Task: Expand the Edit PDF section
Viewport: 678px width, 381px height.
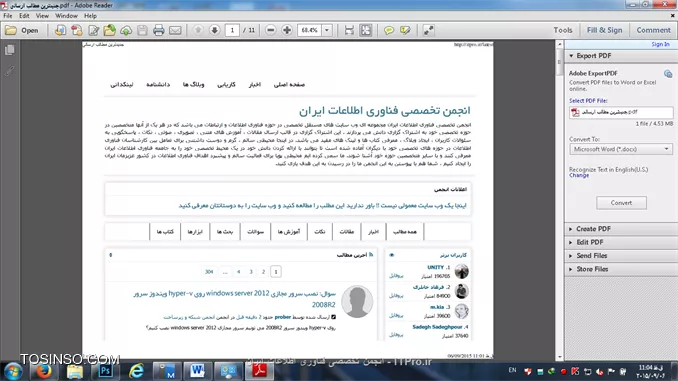Action: pos(621,242)
